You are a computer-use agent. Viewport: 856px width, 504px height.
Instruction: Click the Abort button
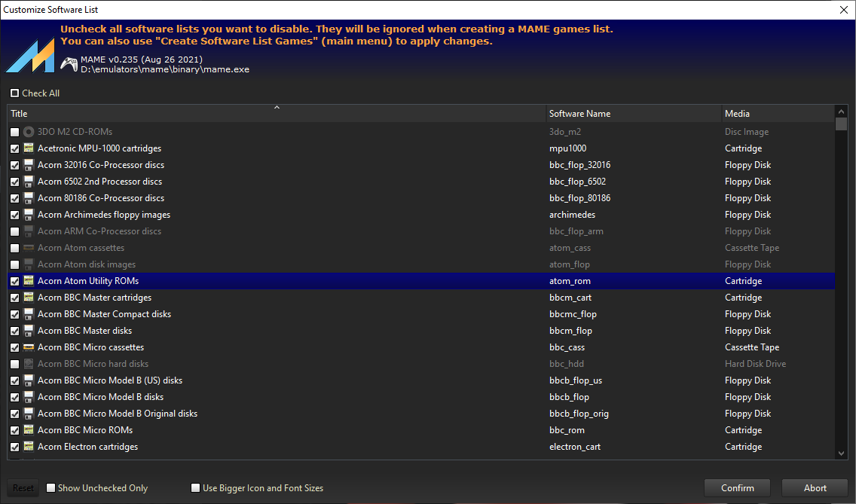pos(815,488)
